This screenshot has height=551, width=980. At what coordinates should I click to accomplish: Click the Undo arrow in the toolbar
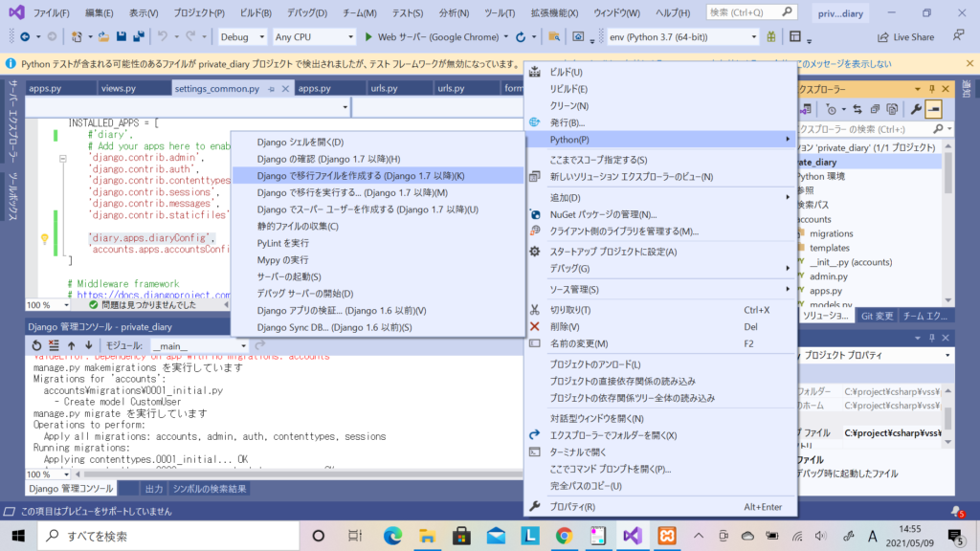click(x=163, y=37)
